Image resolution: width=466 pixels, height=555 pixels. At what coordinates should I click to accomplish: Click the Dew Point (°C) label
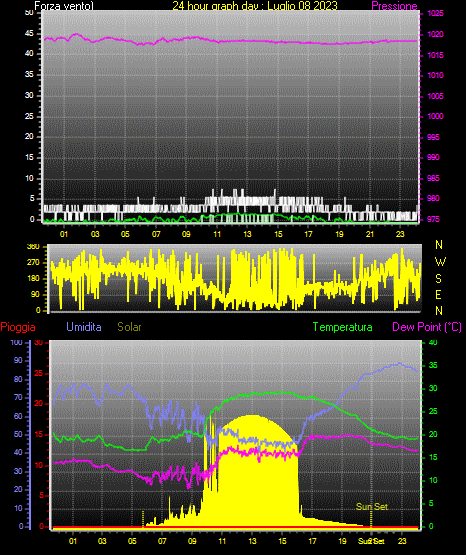tap(427, 327)
